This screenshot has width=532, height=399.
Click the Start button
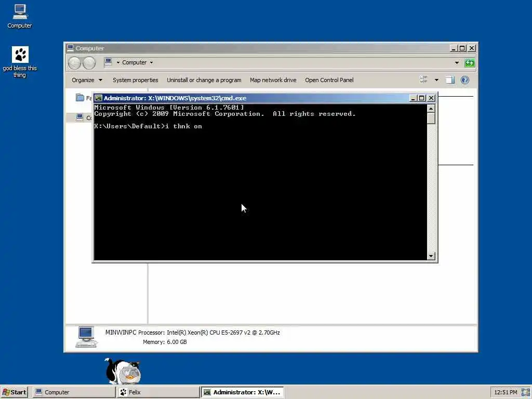pyautogui.click(x=14, y=392)
